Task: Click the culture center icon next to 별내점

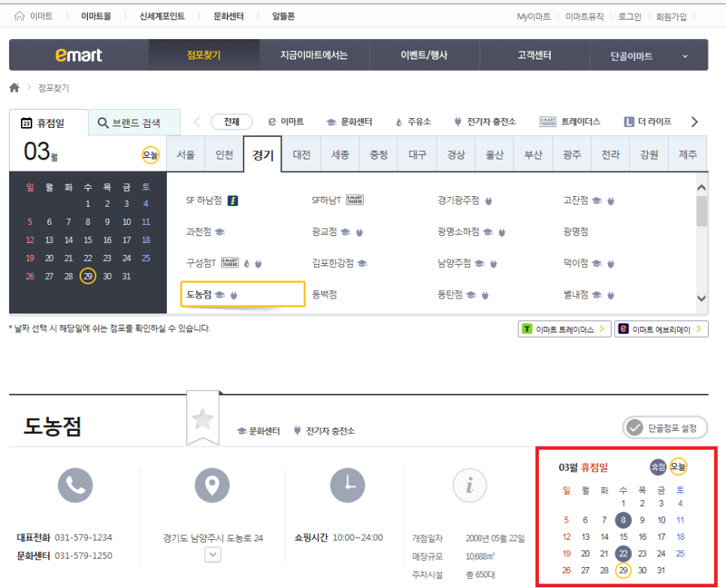Action: click(597, 295)
